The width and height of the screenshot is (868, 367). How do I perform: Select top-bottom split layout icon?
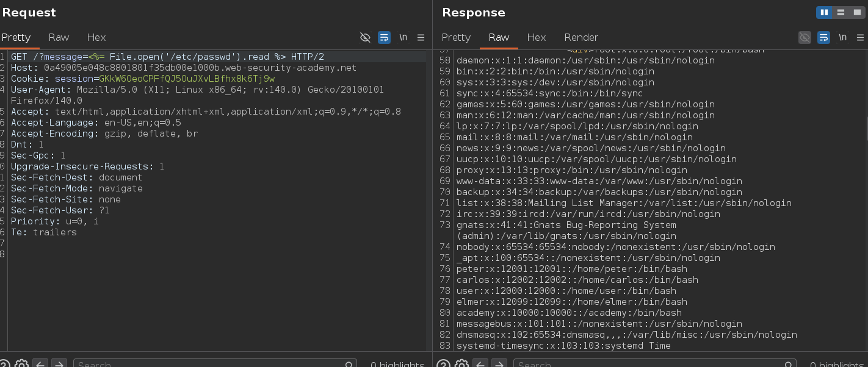pyautogui.click(x=841, y=12)
